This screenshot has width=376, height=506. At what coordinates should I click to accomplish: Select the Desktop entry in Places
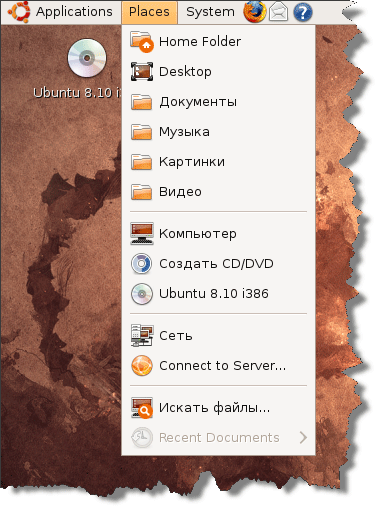click(x=218, y=72)
